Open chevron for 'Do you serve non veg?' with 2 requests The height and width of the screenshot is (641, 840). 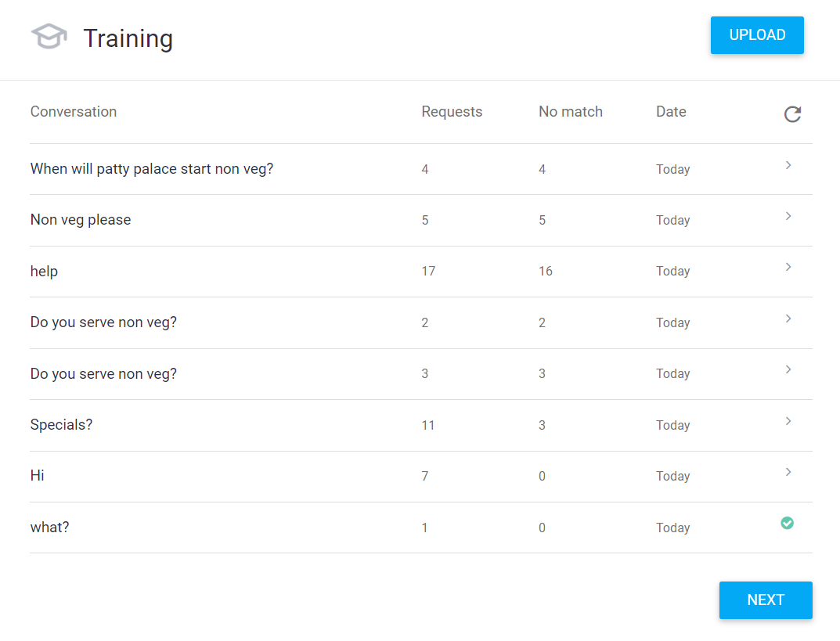pos(788,319)
